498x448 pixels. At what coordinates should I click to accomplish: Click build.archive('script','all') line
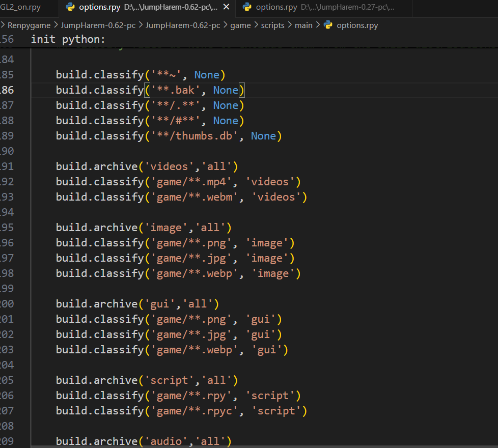click(147, 380)
